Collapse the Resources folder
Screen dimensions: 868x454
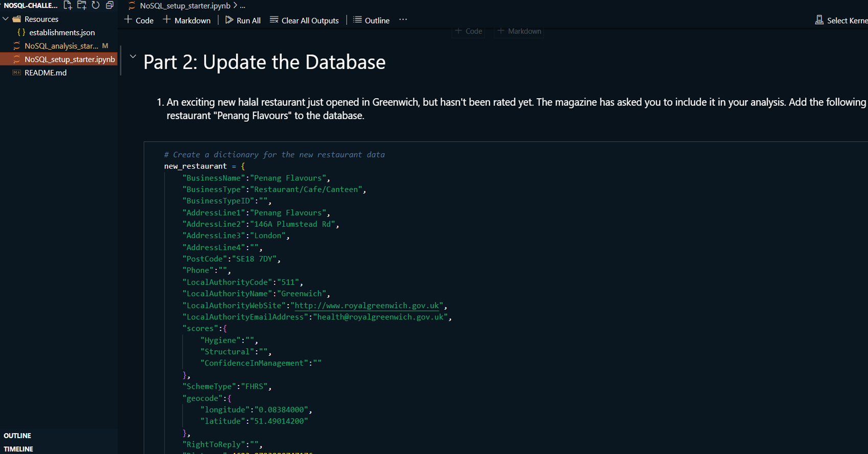pos(6,19)
